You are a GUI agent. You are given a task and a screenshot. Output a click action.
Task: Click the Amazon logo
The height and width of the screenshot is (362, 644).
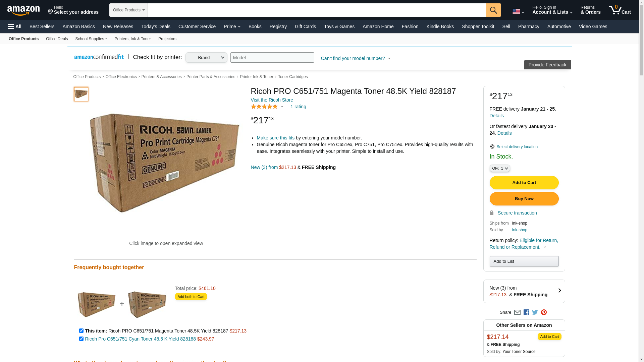(23, 11)
